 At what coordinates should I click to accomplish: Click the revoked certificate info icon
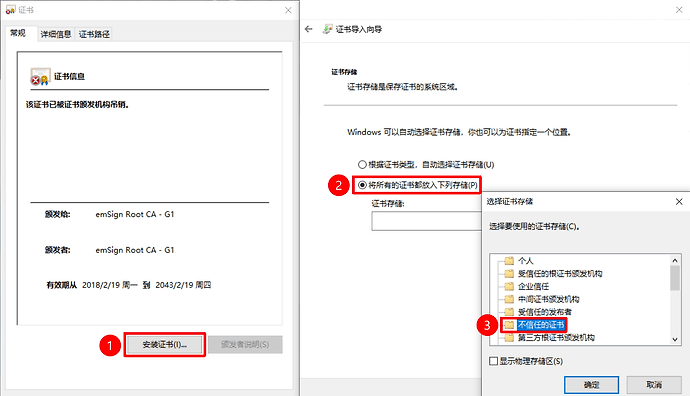40,77
